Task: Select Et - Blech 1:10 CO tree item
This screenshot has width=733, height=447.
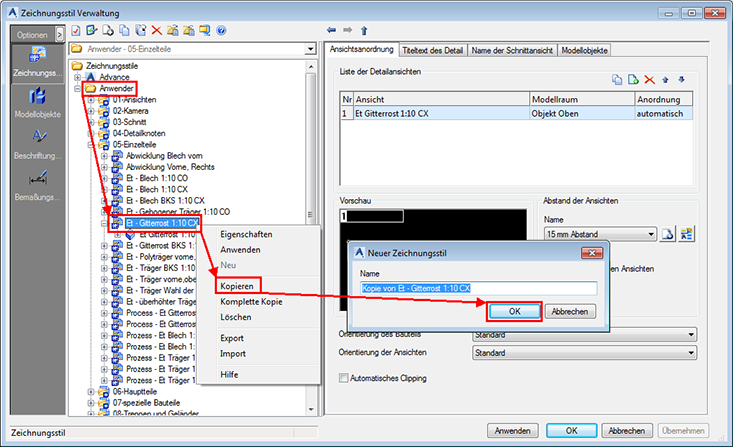Action: (x=157, y=178)
